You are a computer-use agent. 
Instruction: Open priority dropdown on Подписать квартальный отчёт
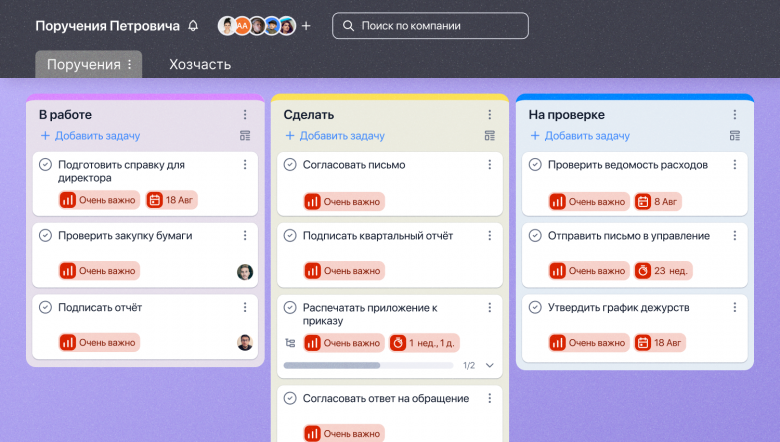pos(344,271)
